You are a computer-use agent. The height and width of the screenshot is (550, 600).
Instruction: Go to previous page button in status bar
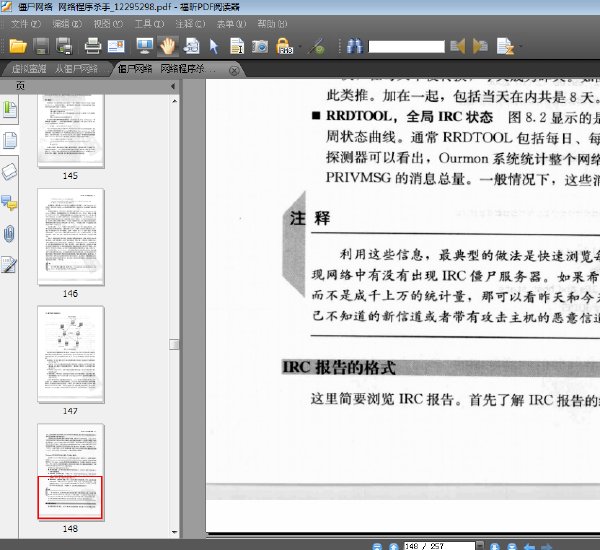coord(393,546)
